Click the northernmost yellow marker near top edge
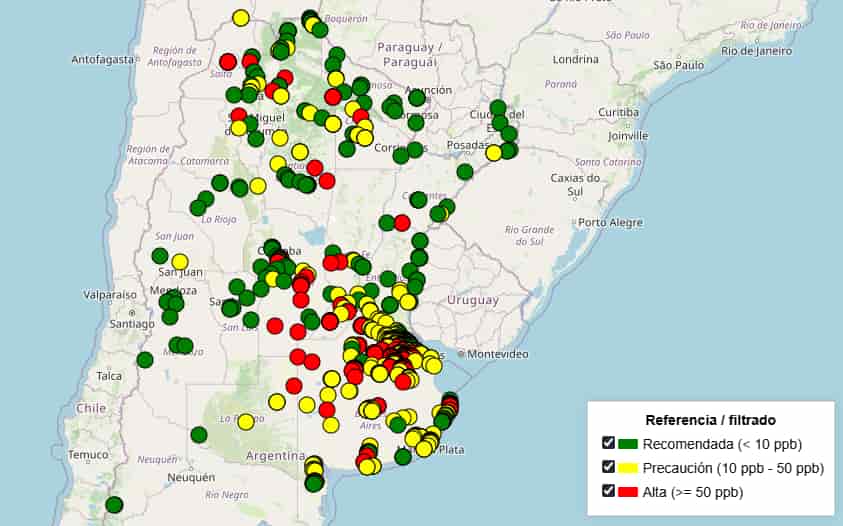Image resolution: width=843 pixels, height=526 pixels. tap(241, 18)
